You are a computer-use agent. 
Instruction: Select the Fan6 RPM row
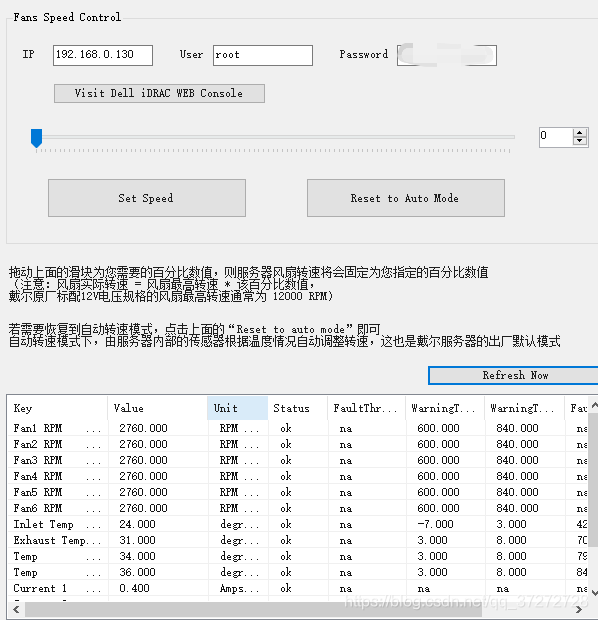pos(298,508)
